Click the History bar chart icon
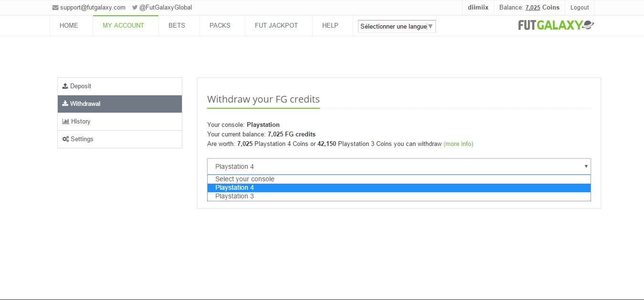Viewport: 644px width, 300px height. coord(66,121)
